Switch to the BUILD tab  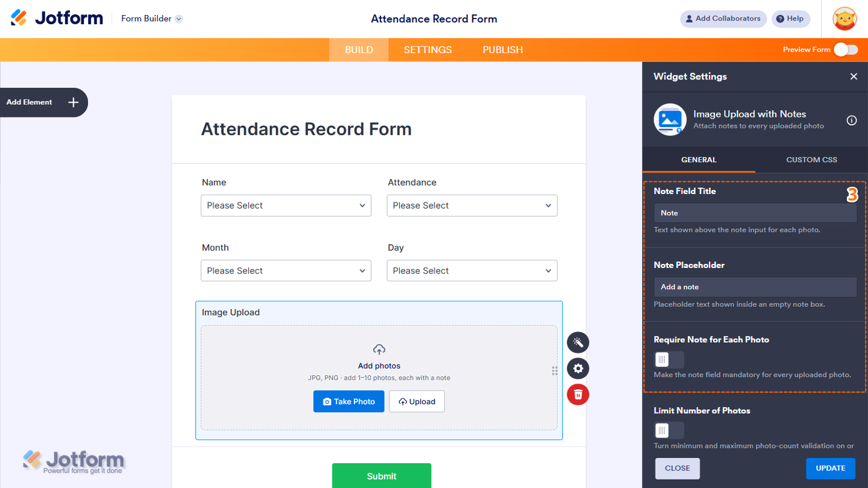tap(359, 50)
